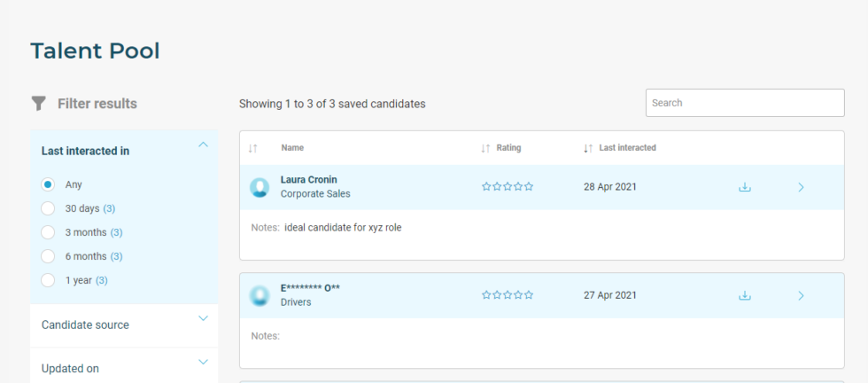Select the Any radio option

click(48, 184)
